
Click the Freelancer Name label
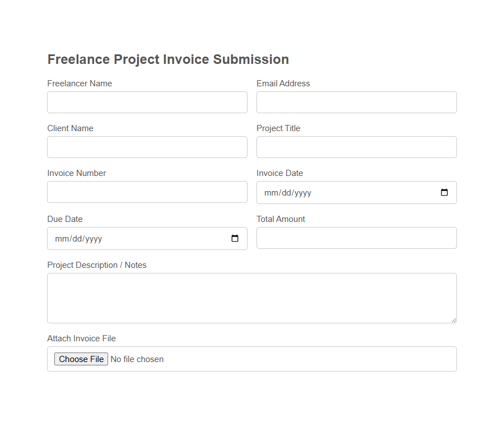[80, 83]
